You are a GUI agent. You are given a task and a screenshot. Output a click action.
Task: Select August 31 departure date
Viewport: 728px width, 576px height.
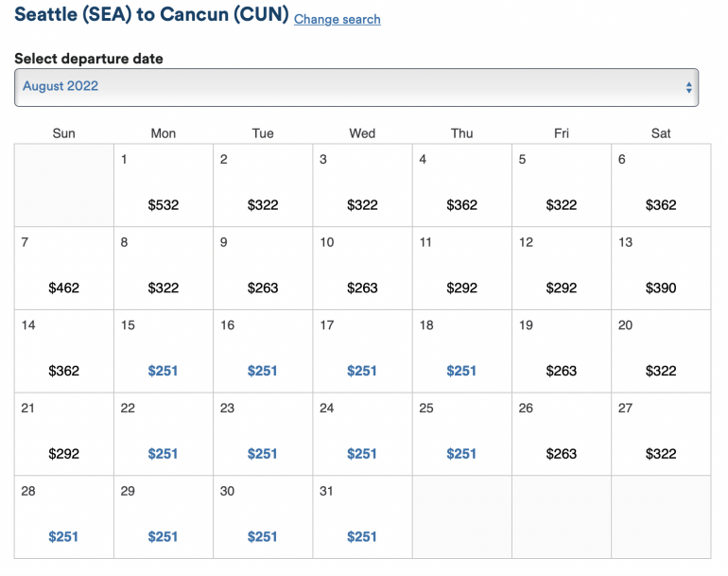(362, 536)
